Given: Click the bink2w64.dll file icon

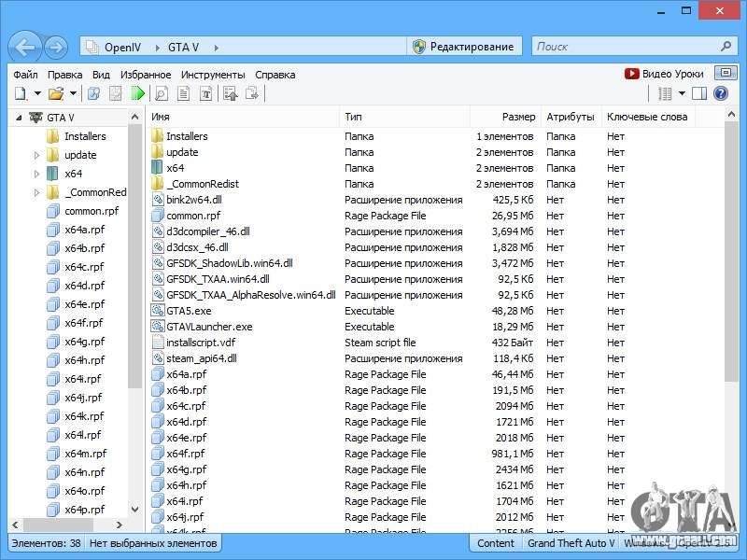Looking at the screenshot, I should click(157, 200).
